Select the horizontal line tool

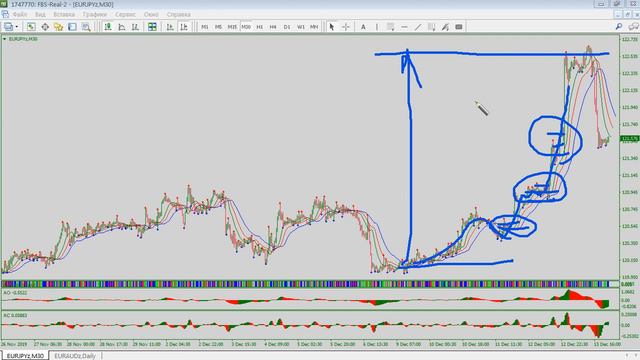(404, 27)
